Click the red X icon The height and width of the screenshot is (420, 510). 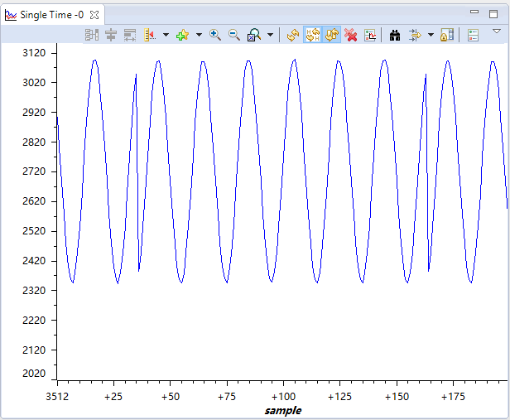[x=351, y=35]
